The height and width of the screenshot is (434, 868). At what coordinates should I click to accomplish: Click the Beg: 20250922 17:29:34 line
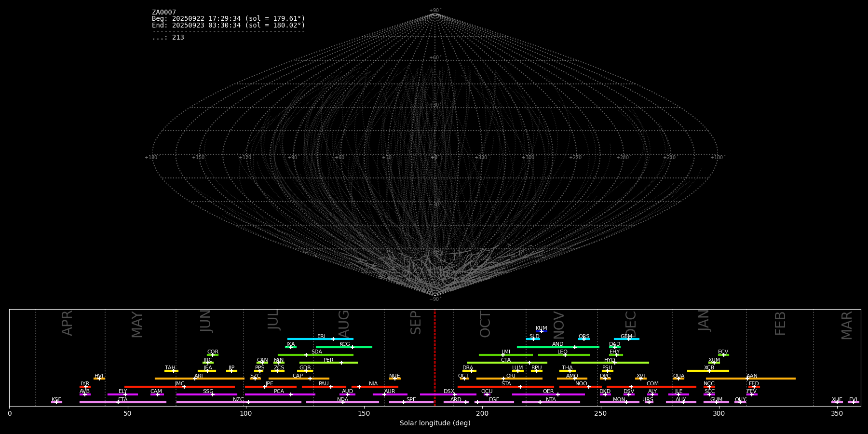coord(229,19)
